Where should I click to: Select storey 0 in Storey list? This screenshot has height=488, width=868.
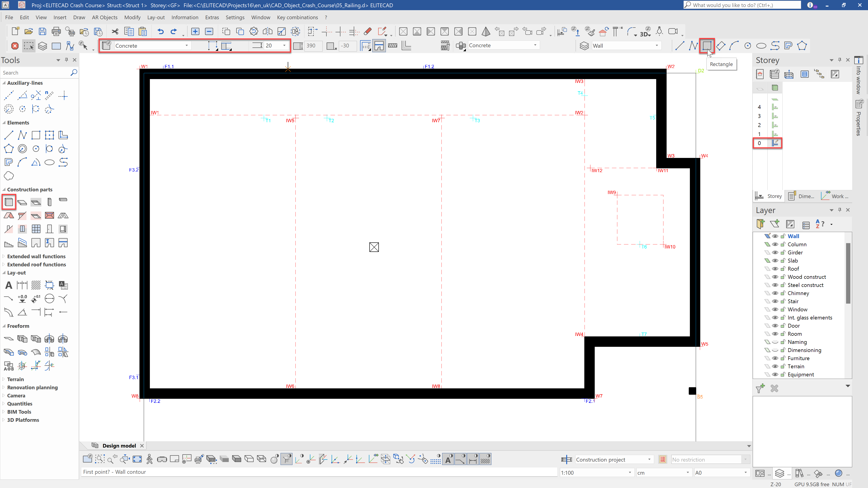pos(759,143)
